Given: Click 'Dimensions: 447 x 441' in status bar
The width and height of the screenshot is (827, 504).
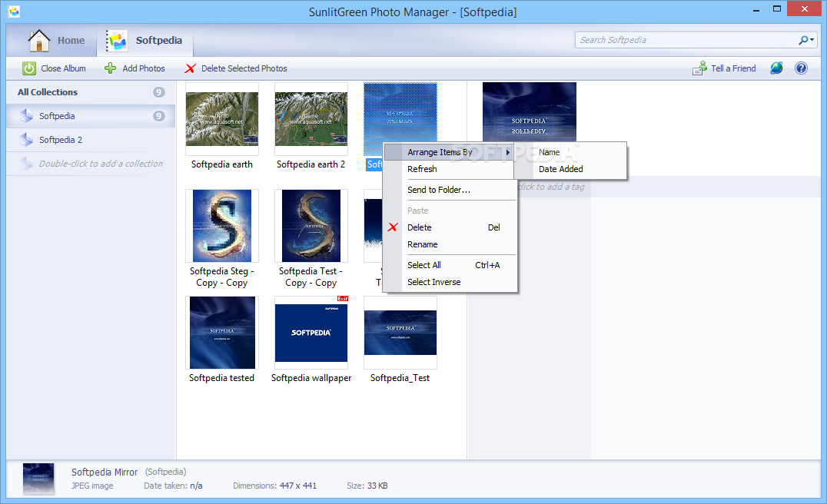Looking at the screenshot, I should tap(275, 486).
